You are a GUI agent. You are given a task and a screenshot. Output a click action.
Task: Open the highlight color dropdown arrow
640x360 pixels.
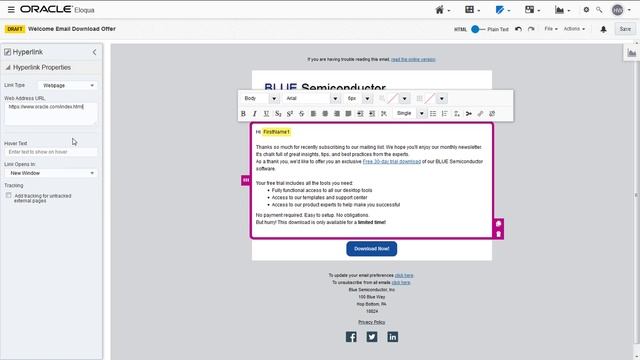pyautogui.click(x=442, y=98)
